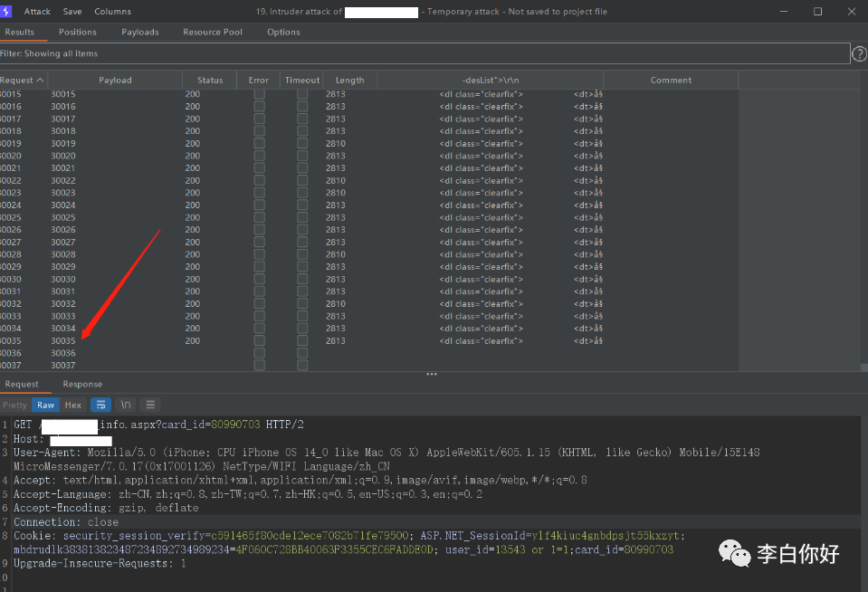Select the result row with payload 30035
The image size is (868, 592).
[x=369, y=341]
